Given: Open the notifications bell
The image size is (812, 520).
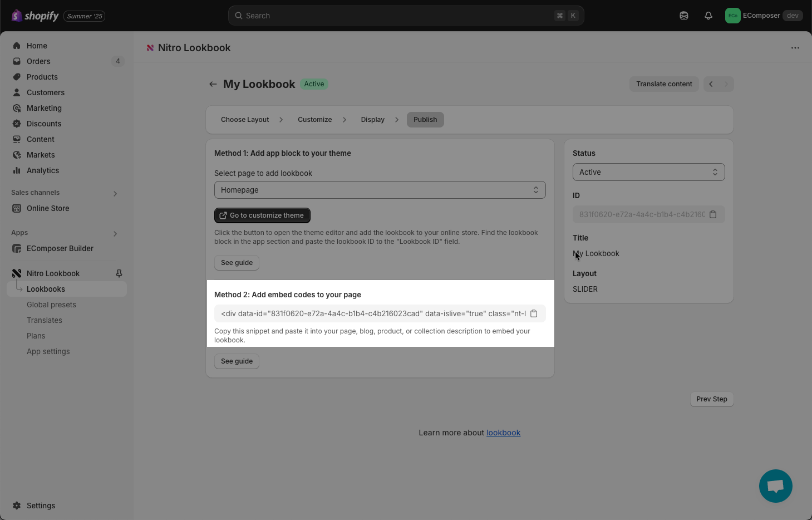Looking at the screenshot, I should (708, 16).
